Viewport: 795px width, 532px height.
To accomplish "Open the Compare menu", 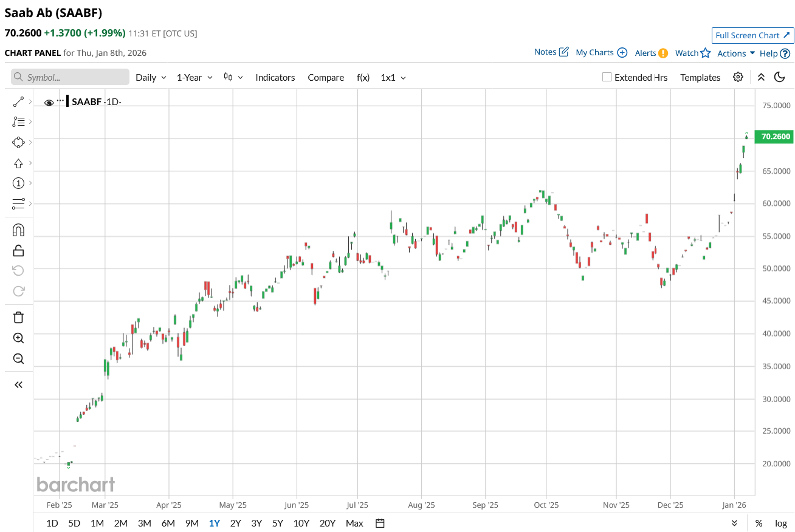I will click(x=326, y=77).
